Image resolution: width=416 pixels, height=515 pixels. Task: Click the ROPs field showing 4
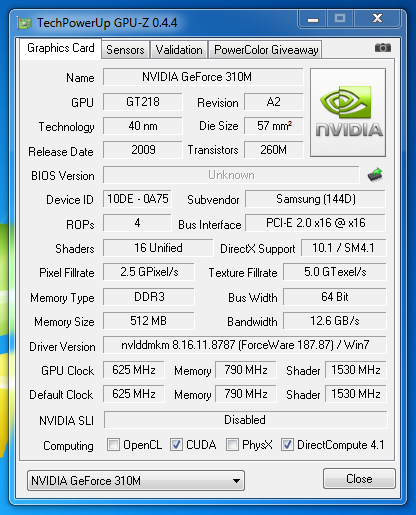point(137,223)
